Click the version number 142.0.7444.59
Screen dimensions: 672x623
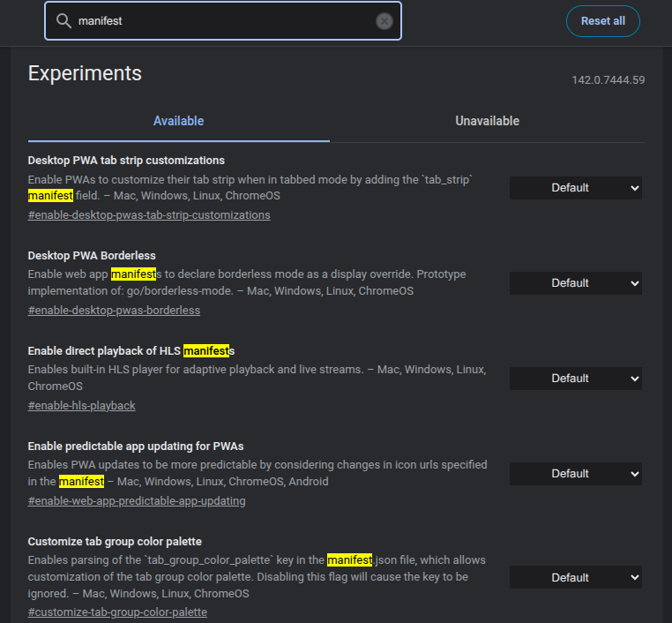(608, 80)
